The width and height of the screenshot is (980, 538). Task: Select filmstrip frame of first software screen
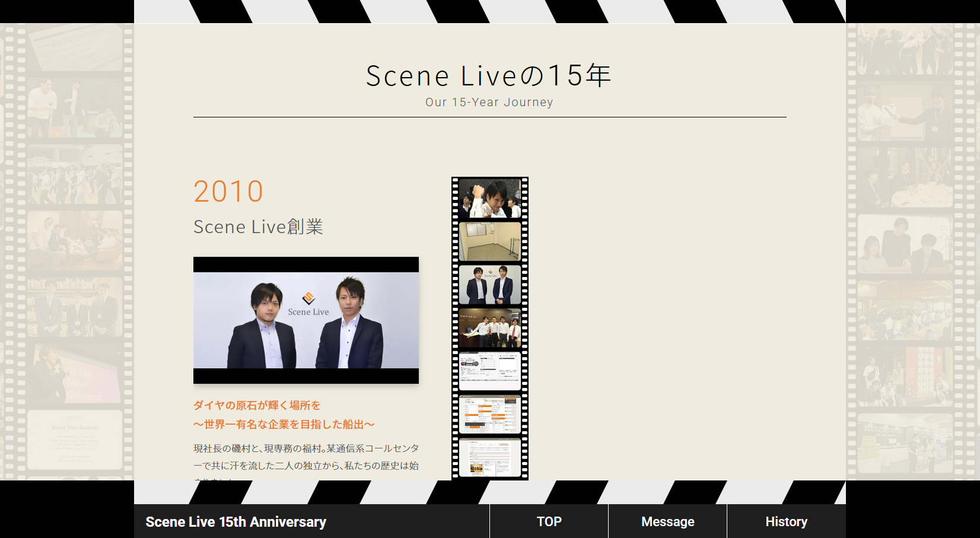tap(490, 371)
